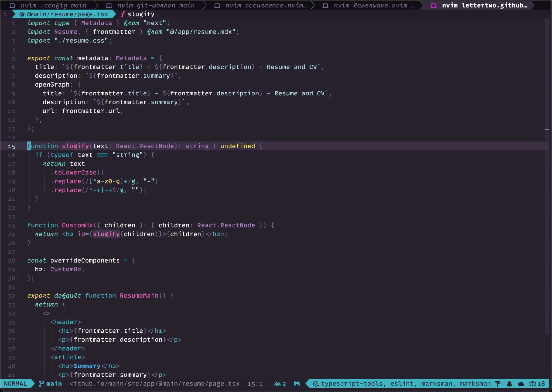Image resolution: width=552 pixels, height=392 pixels.
Task: Click the function symbol icon before slugify
Action: pyautogui.click(x=123, y=14)
